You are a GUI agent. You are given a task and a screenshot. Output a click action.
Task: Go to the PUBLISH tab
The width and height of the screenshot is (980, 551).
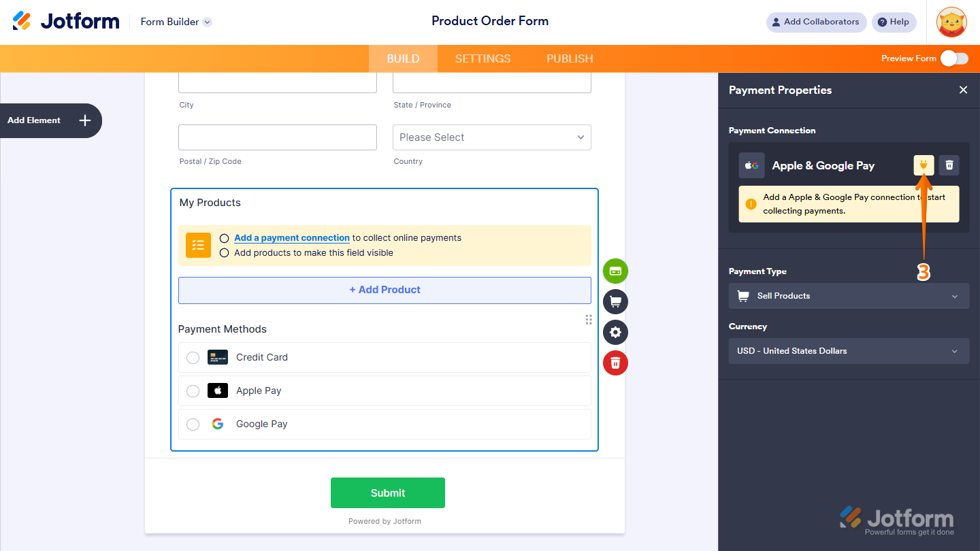570,59
